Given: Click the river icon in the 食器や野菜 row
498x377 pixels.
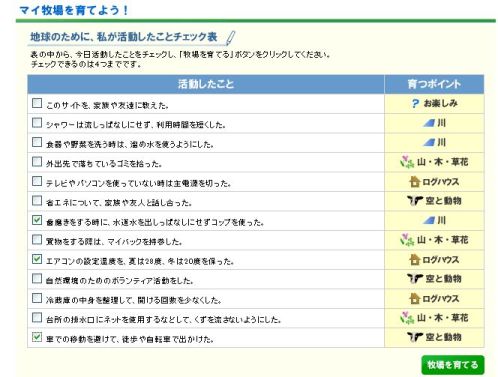Looking at the screenshot, I should point(429,142).
